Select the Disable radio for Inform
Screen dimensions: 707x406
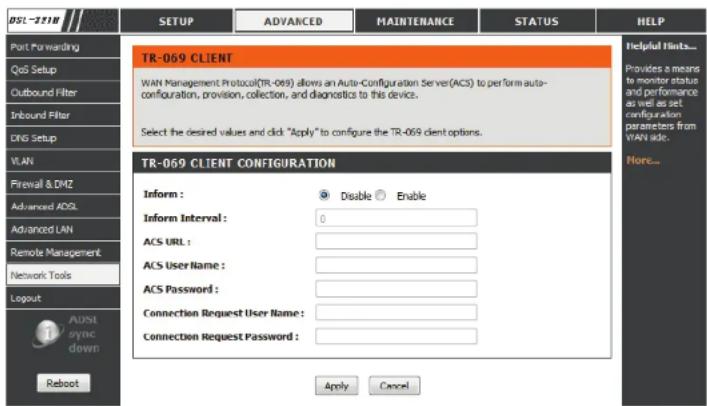(324, 195)
